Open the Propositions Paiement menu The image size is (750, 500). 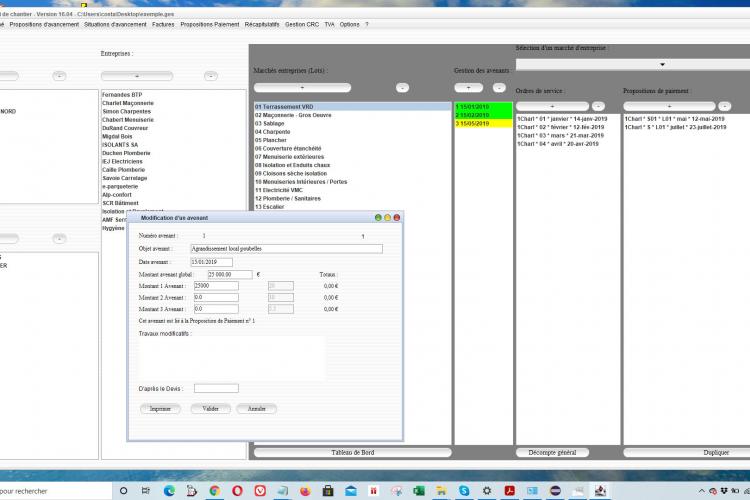(210, 24)
